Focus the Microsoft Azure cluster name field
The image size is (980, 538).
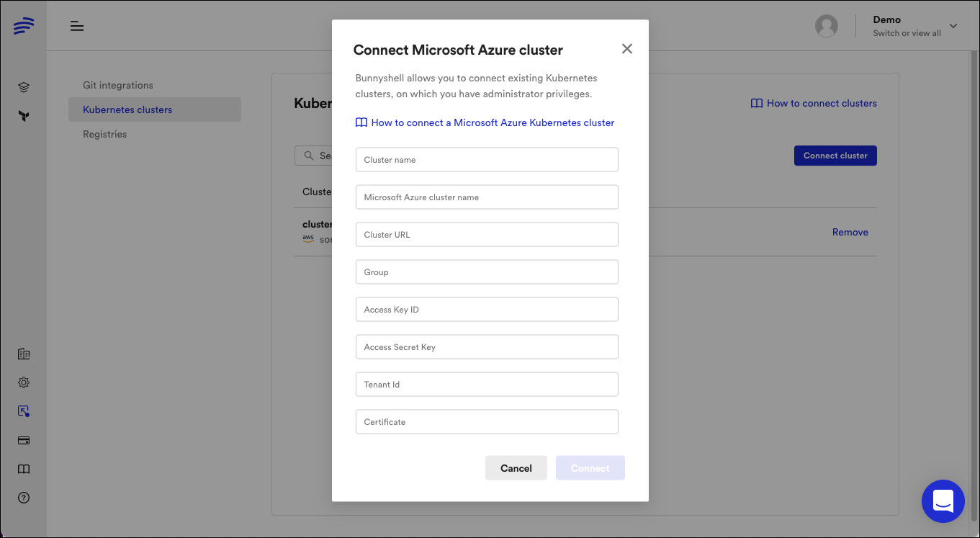(487, 197)
